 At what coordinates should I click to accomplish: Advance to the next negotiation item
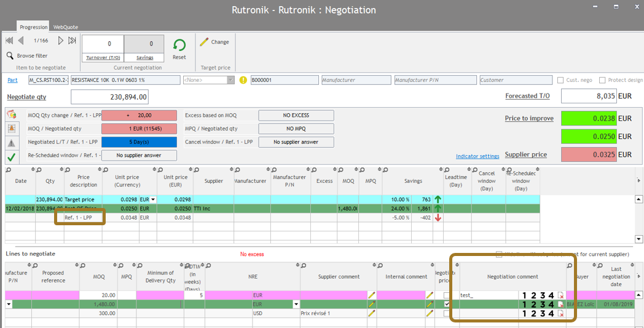[61, 41]
